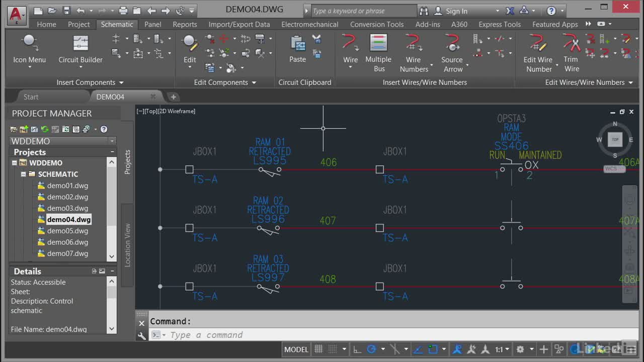644x362 pixels.
Task: Select demo01.dwg in project tree
Action: [67, 186]
